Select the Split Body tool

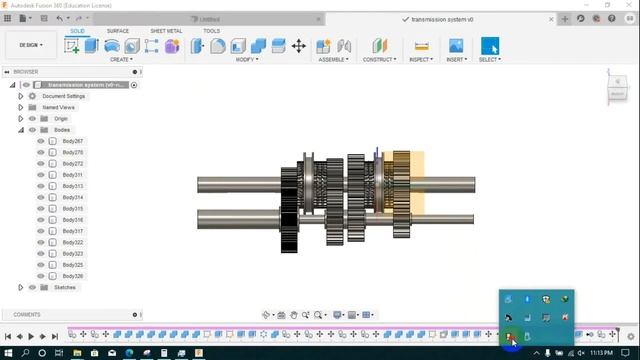pos(278,46)
